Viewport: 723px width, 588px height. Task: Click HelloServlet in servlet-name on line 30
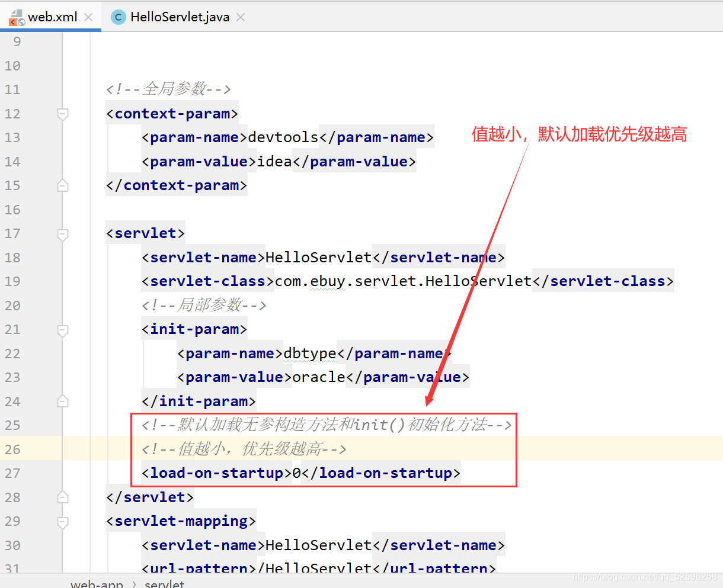pos(319,545)
